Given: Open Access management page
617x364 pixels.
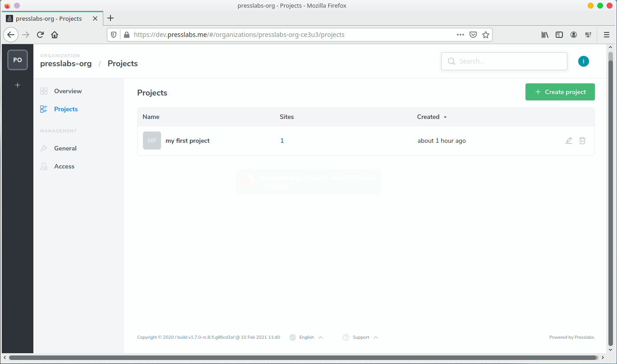Looking at the screenshot, I should tap(64, 166).
